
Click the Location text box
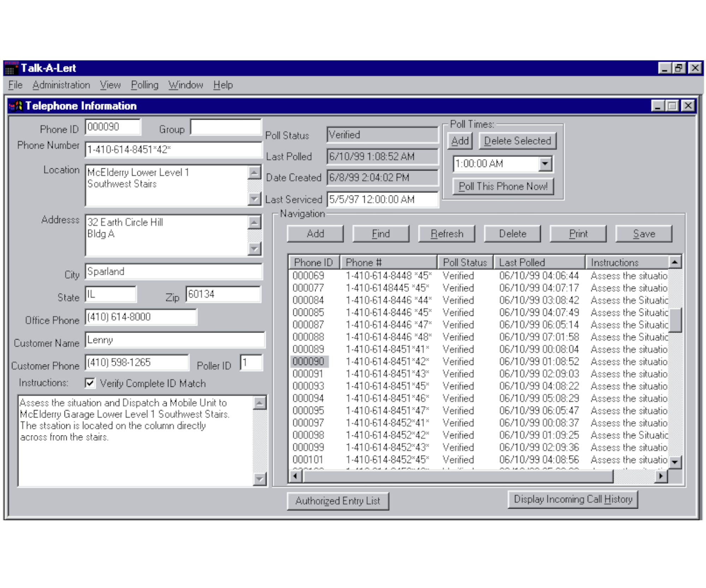coord(167,186)
